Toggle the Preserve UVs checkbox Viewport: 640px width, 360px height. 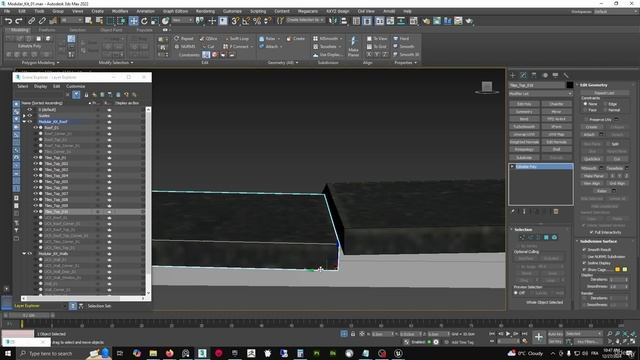[586, 120]
